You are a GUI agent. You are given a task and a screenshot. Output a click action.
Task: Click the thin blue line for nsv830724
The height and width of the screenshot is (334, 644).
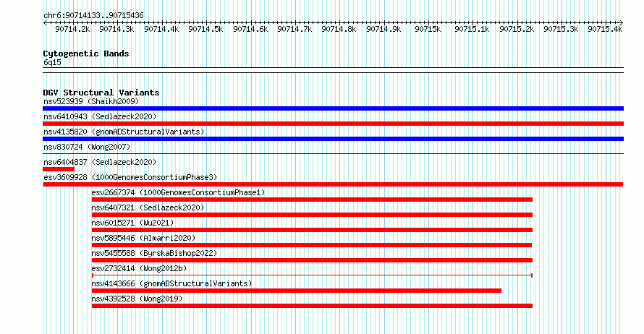[x=333, y=154]
